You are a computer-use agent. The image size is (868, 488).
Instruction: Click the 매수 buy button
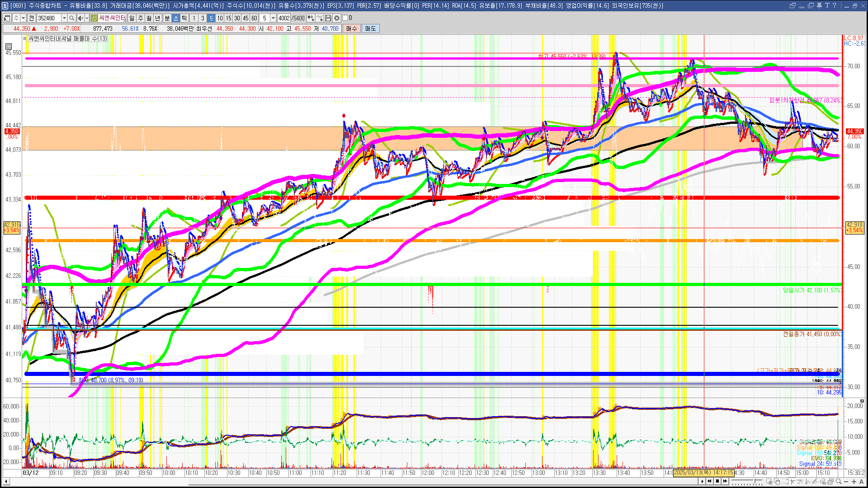[351, 28]
